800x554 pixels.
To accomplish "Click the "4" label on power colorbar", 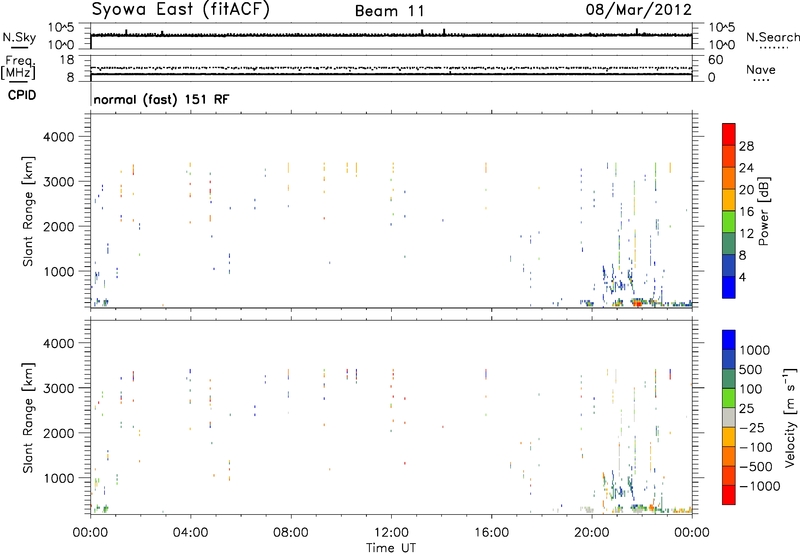I will (742, 277).
